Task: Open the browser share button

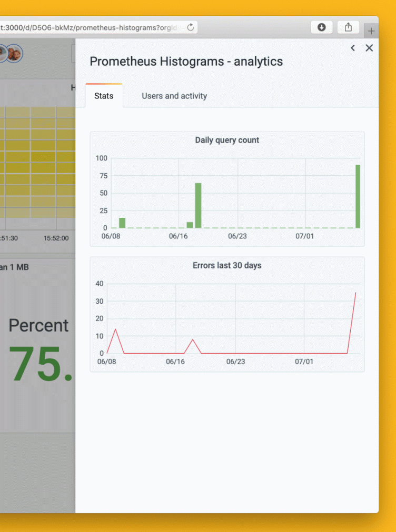Action: point(348,27)
